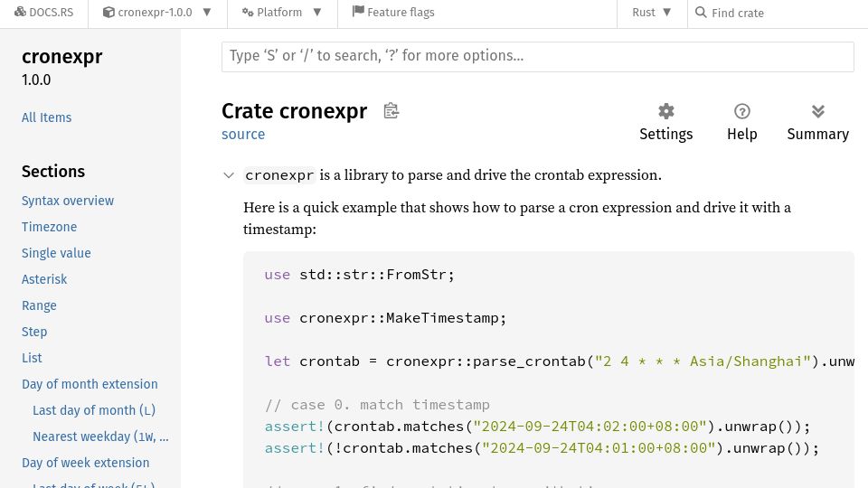Copy the crate item path icon

(391, 110)
